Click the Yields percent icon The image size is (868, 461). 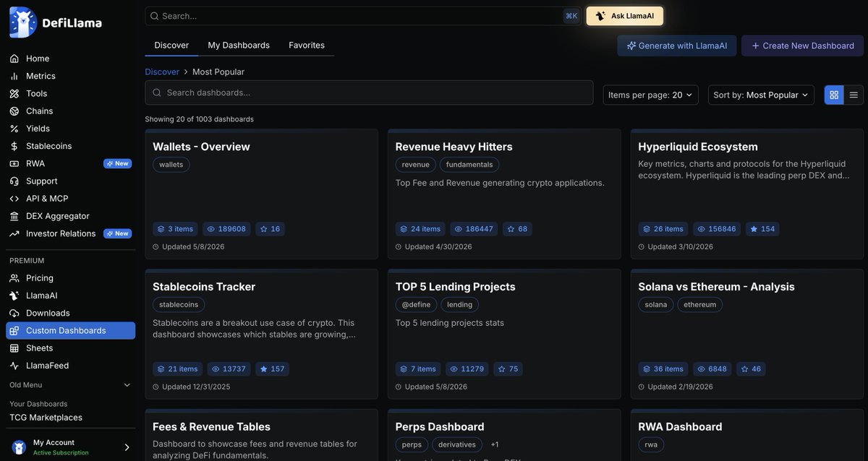tap(14, 129)
